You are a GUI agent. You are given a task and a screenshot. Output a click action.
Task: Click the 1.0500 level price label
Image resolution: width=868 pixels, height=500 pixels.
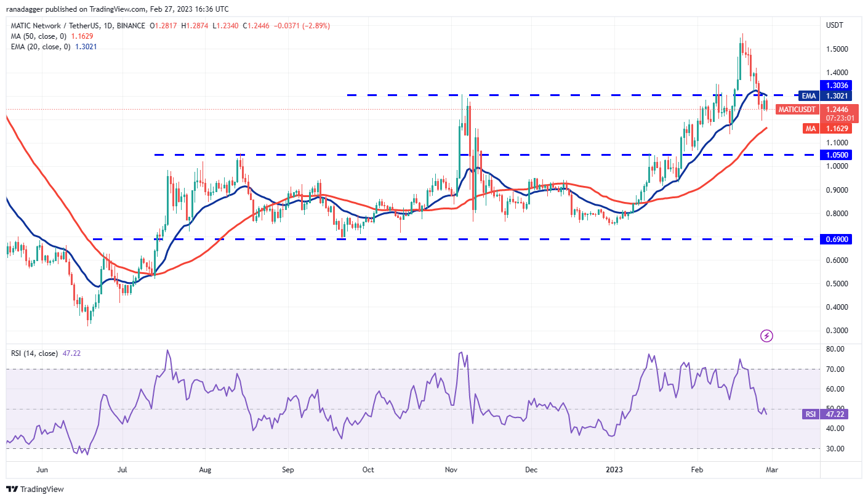coord(835,155)
